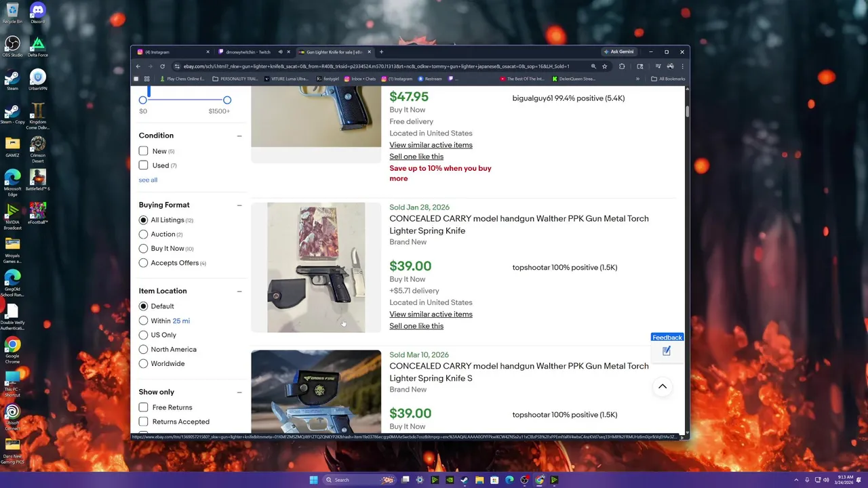868x488 pixels.
Task: Open Steam desktop shortcut
Action: pyautogui.click(x=12, y=81)
